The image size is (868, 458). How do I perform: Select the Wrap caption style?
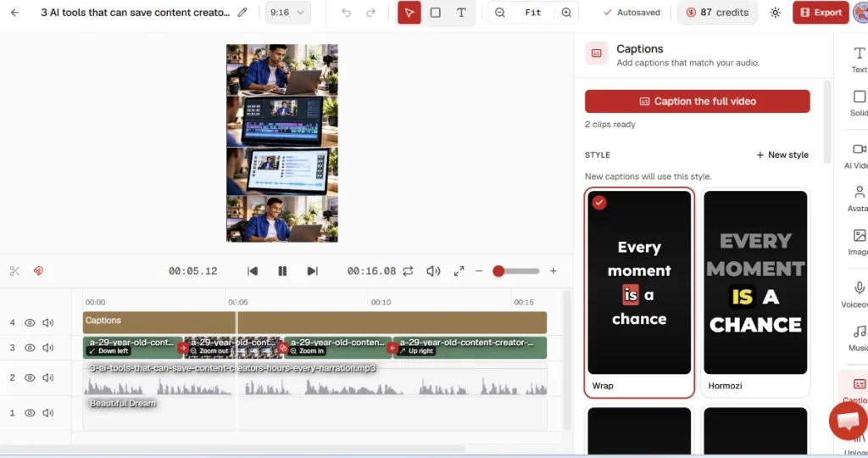point(639,293)
